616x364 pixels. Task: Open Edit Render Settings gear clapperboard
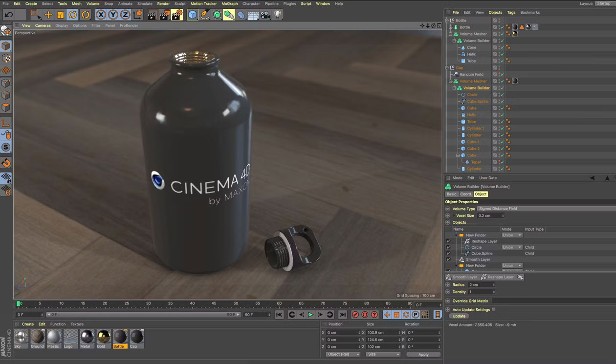point(177,15)
